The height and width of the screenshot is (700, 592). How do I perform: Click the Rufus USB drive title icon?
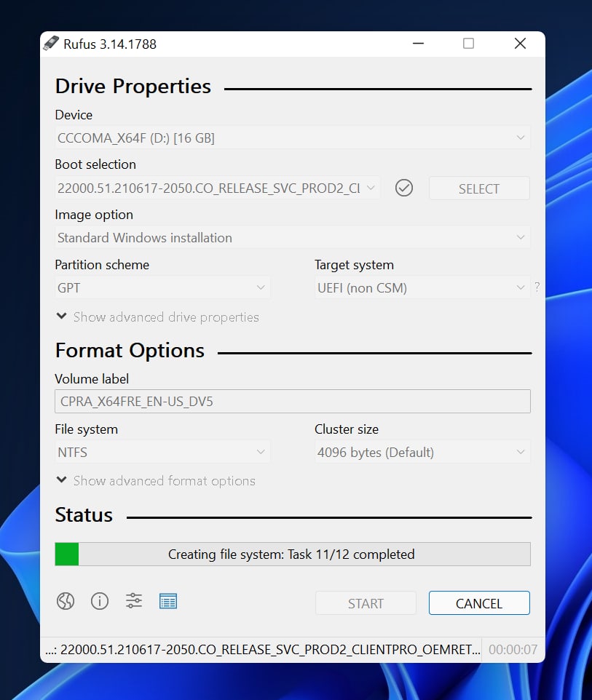coord(51,44)
